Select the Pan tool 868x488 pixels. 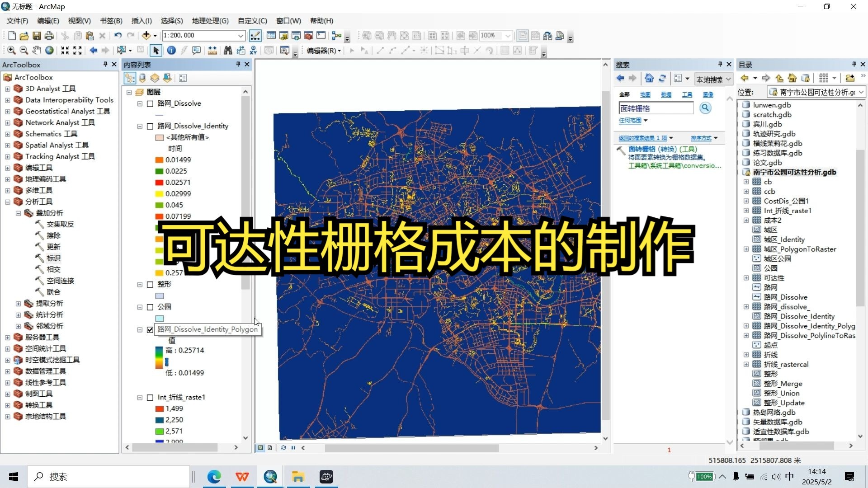[36, 50]
